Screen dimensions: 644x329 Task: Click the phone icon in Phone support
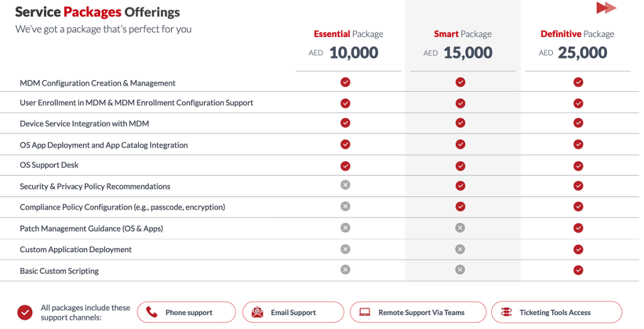click(x=152, y=312)
